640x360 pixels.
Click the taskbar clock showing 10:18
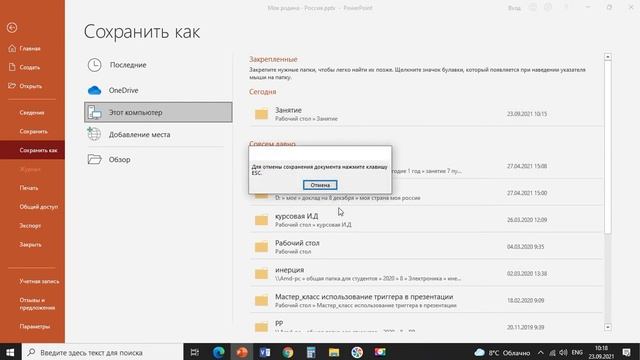tap(601, 352)
